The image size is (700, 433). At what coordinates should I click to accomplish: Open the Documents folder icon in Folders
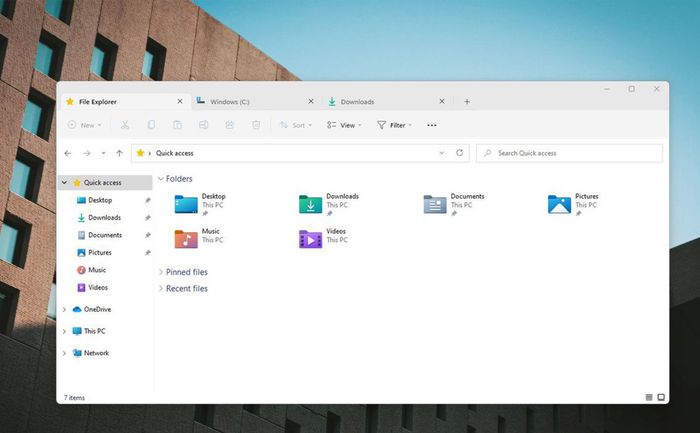(435, 204)
